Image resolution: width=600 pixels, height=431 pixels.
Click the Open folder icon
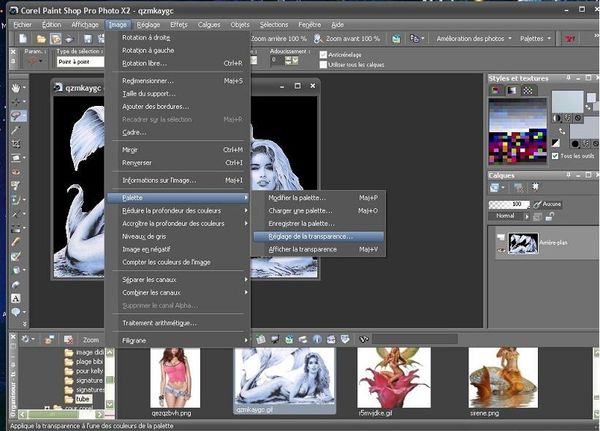point(41,39)
